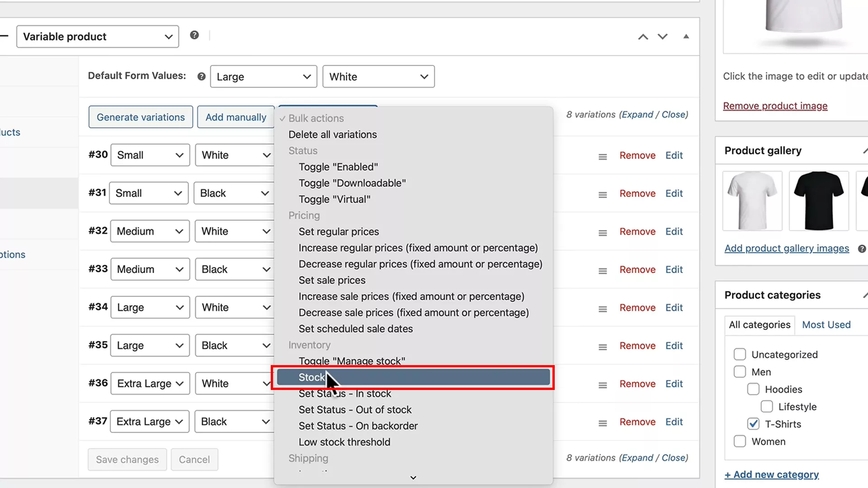The height and width of the screenshot is (488, 868).
Task: Grab the drag handle for variation #30
Action: point(602,156)
